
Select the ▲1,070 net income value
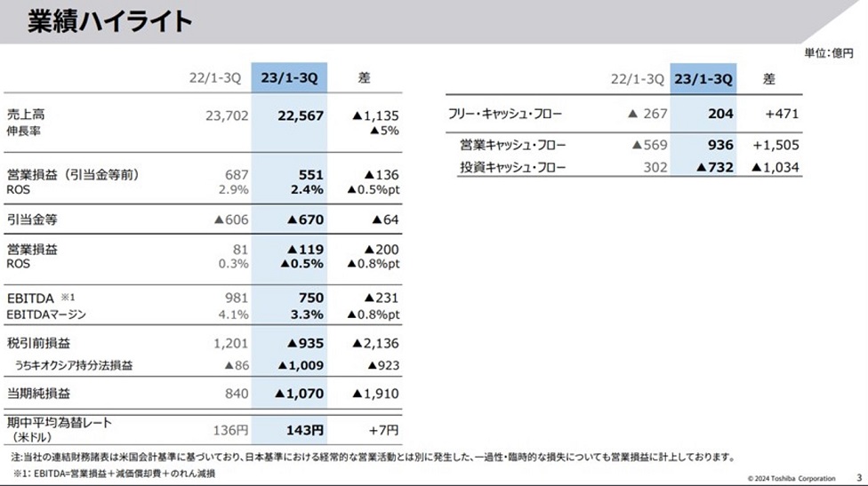point(299,394)
